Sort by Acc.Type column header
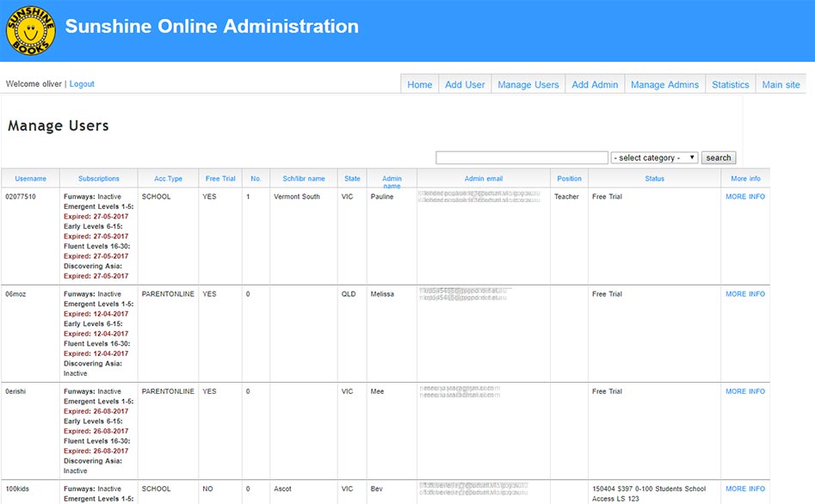Viewport: 815px width, 504px height. [x=168, y=178]
